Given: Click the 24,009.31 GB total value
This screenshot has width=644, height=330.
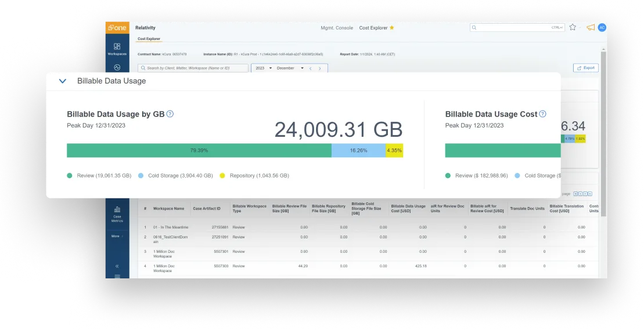Looking at the screenshot, I should (x=339, y=129).
